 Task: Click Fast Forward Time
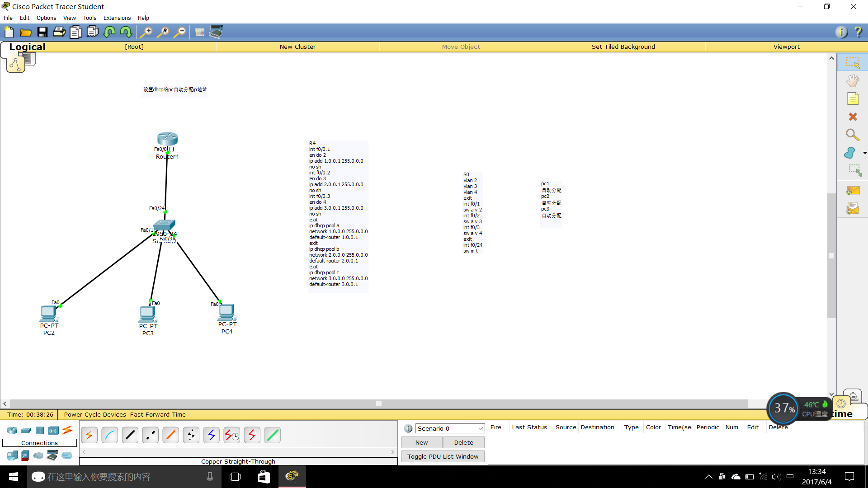click(x=158, y=414)
